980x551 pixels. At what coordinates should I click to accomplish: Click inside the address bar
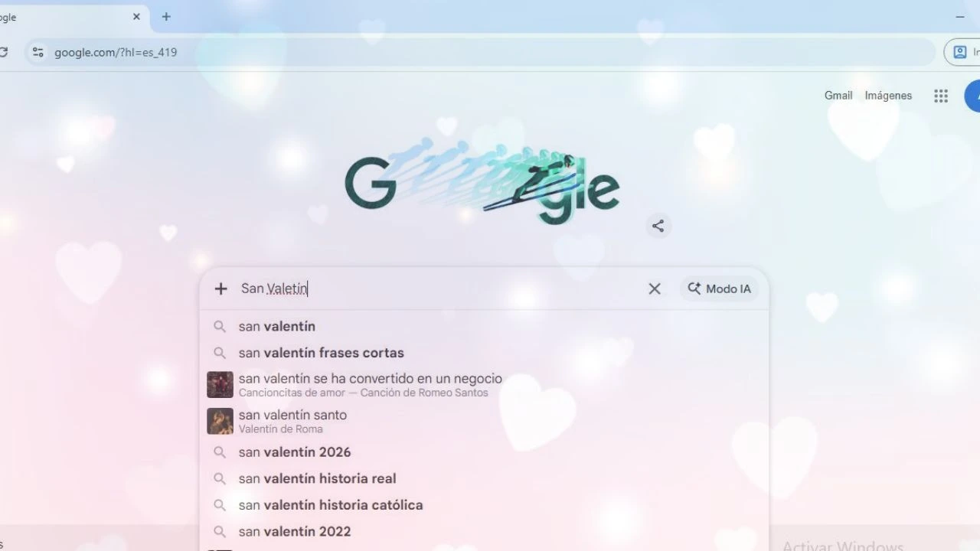[x=306, y=52]
